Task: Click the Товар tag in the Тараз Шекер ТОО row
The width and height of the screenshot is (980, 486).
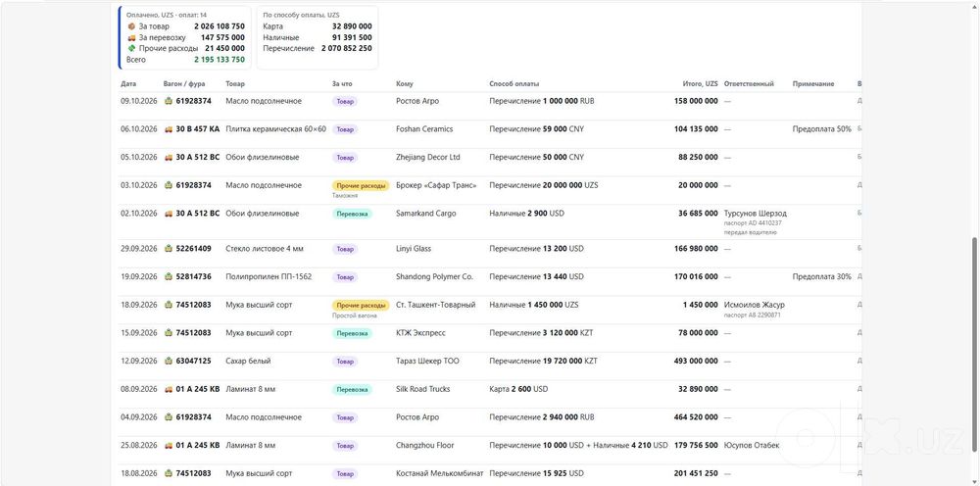Action: (345, 361)
